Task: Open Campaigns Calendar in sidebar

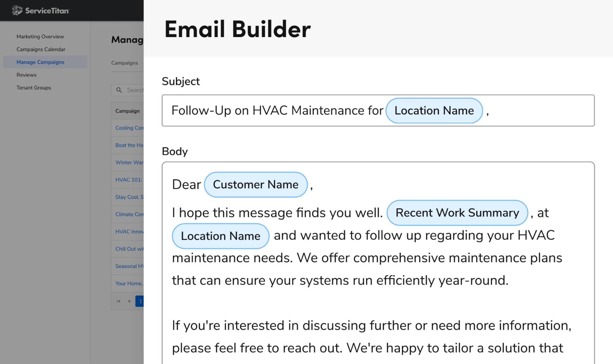Action: [41, 49]
